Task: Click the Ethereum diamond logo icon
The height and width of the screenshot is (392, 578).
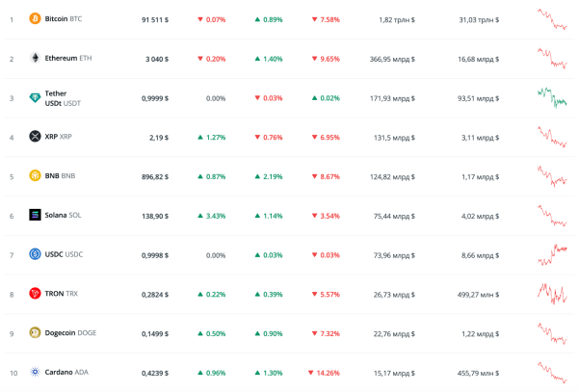Action: [x=36, y=58]
